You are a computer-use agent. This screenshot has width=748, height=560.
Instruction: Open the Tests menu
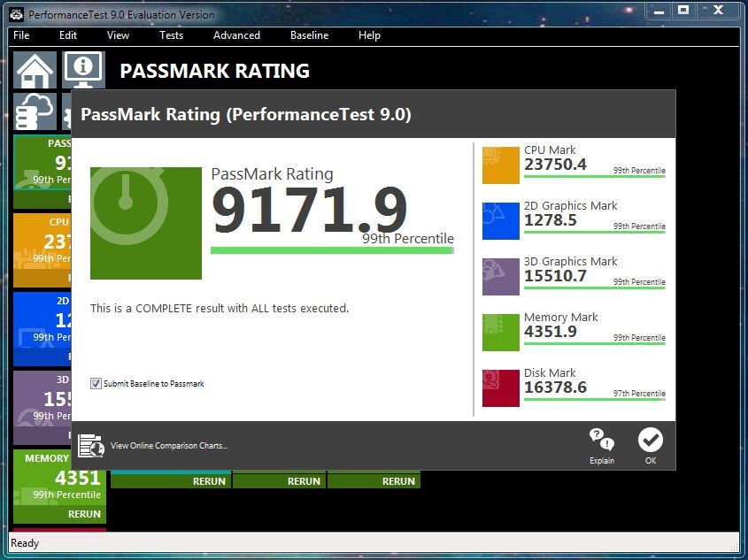[171, 35]
